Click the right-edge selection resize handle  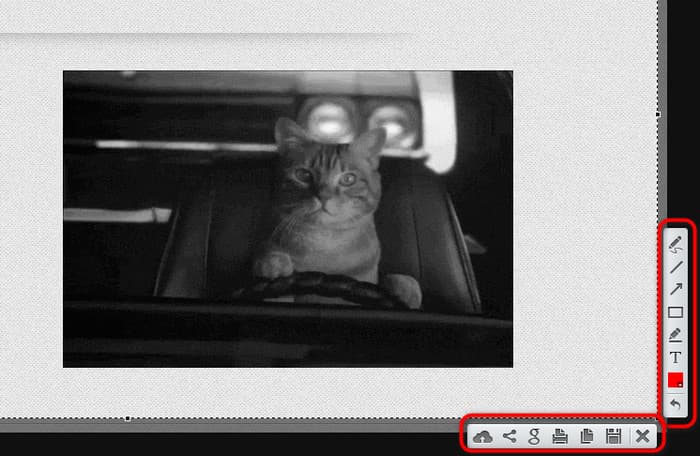(658, 115)
